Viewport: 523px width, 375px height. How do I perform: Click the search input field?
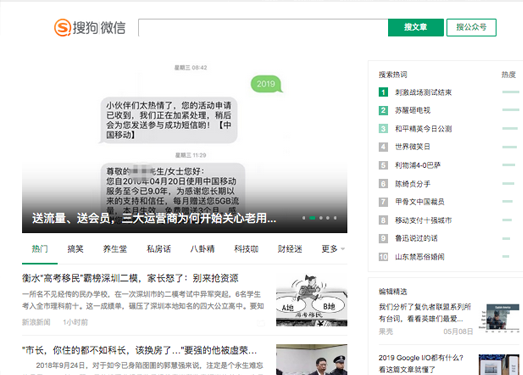pos(263,27)
